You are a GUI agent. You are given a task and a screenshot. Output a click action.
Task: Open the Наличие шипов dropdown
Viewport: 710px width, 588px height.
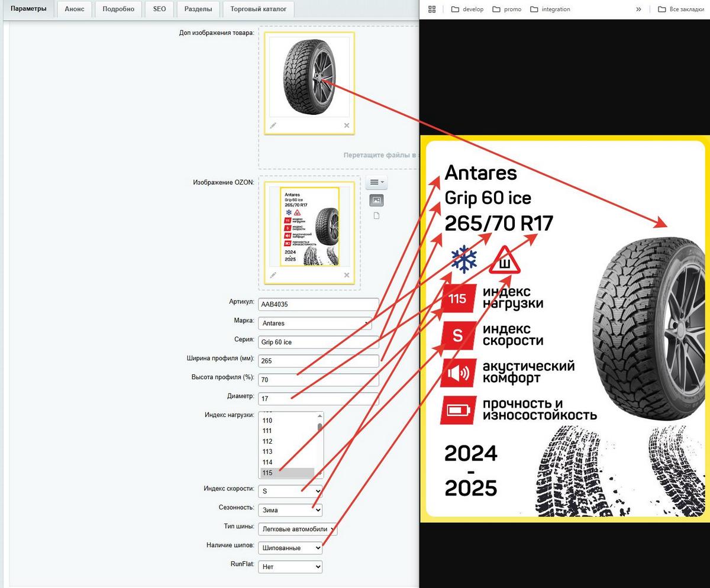[x=291, y=548]
